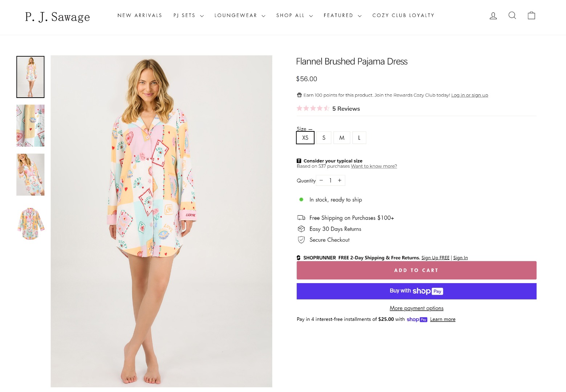This screenshot has width=566, height=392.
Task: Select size M option
Action: pos(342,138)
